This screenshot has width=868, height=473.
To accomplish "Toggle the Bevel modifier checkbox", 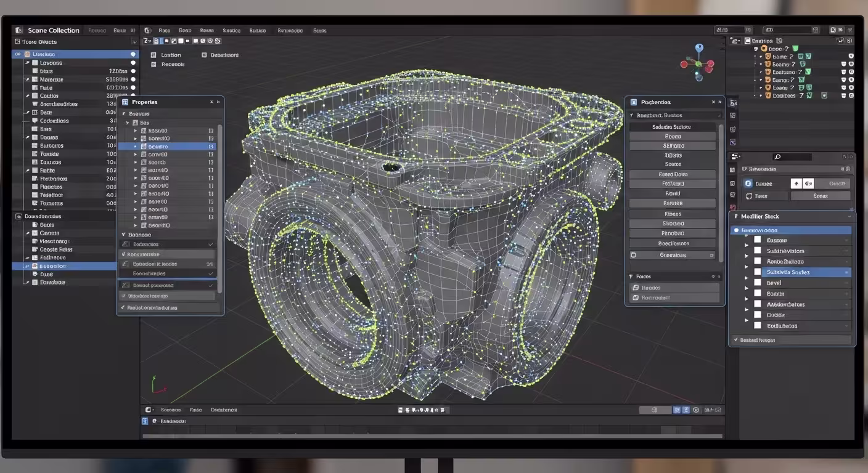I will [x=758, y=283].
